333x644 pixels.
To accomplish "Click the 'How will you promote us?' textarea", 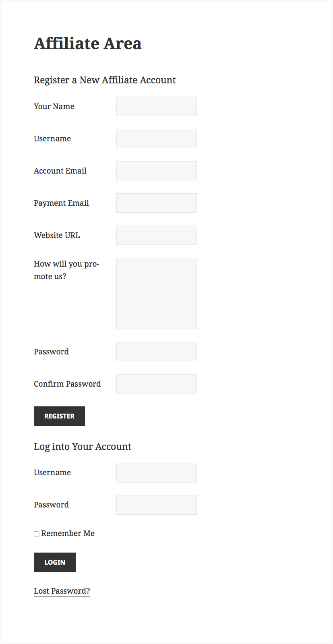I will click(x=156, y=293).
